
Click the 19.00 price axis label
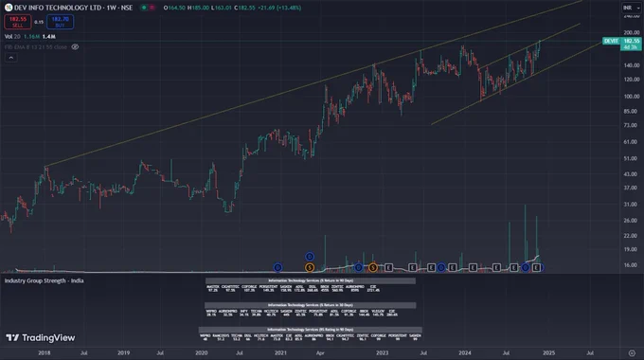tap(632, 249)
